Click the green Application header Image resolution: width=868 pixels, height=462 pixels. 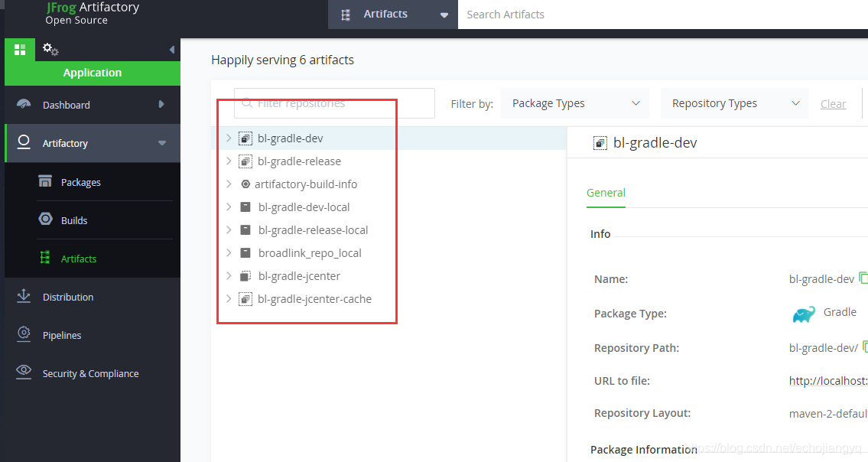point(93,73)
